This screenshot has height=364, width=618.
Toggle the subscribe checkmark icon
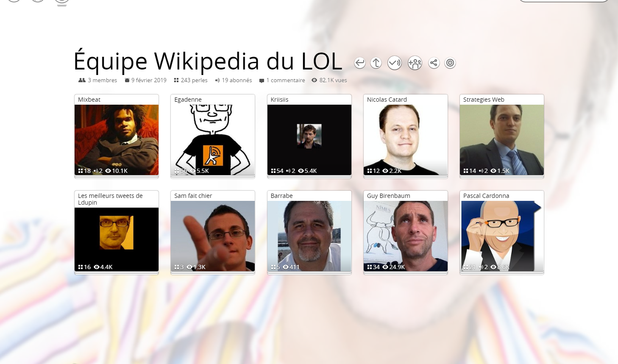(394, 63)
